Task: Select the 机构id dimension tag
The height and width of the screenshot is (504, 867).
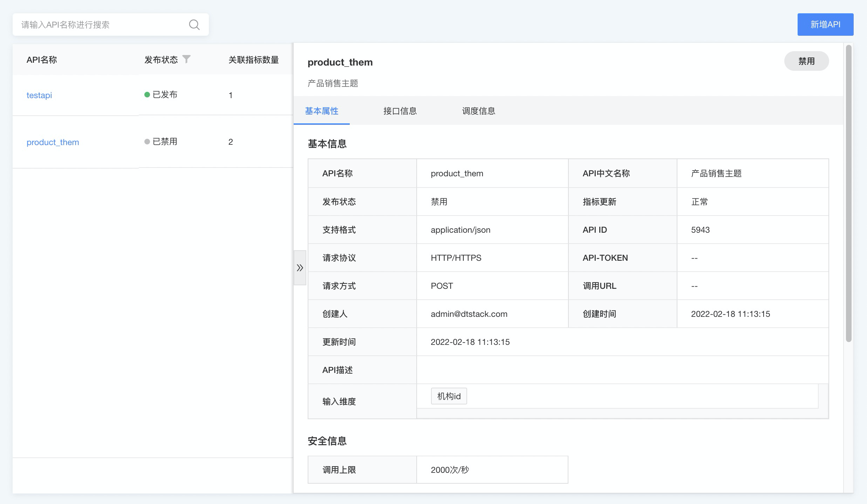Action: click(449, 396)
